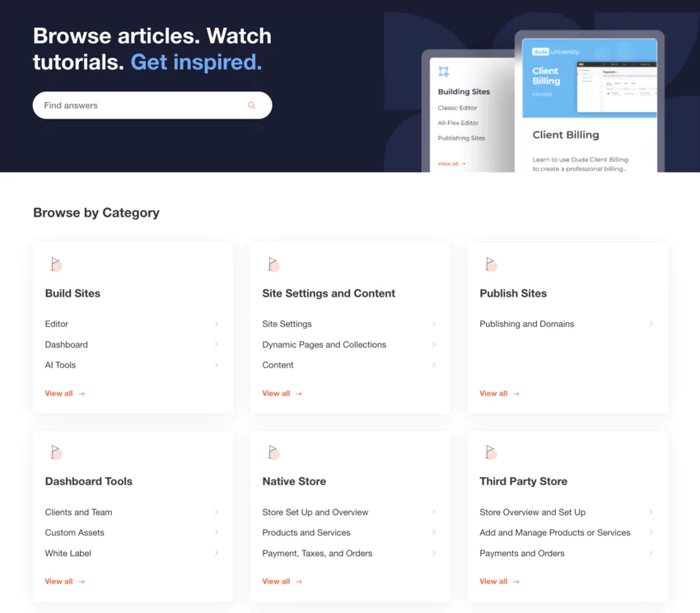Viewport: 700px width, 613px height.
Task: Expand the Payments and Orders chevron
Action: [x=651, y=553]
